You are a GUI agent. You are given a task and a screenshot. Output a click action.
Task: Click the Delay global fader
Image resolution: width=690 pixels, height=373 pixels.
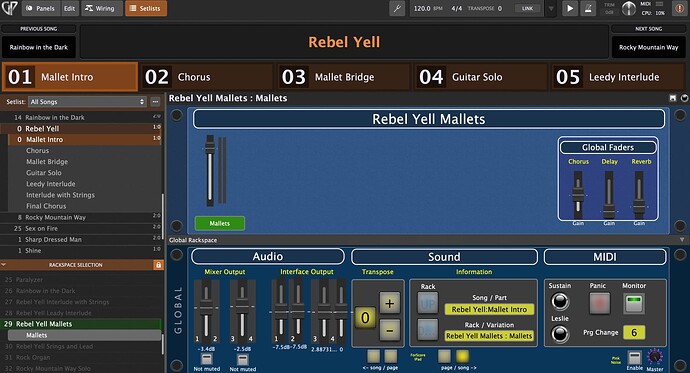tap(609, 194)
